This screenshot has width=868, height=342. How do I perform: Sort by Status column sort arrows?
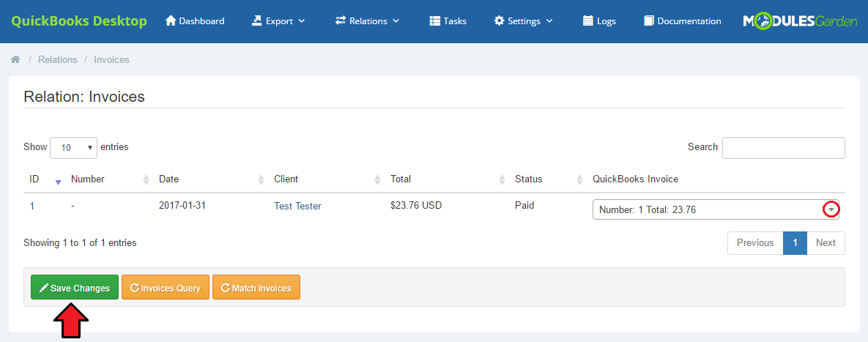[580, 179]
